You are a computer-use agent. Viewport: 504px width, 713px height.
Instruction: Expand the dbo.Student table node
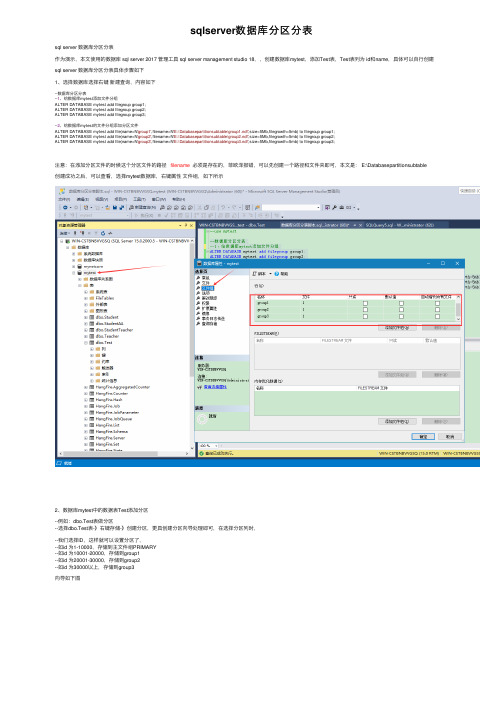pyautogui.click(x=86, y=317)
